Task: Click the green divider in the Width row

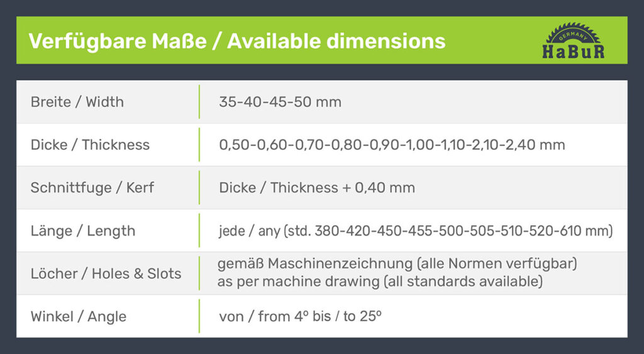Action: pos(199,102)
